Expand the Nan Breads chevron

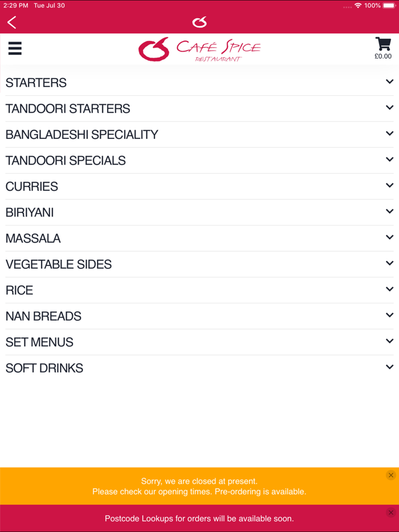[x=389, y=315]
